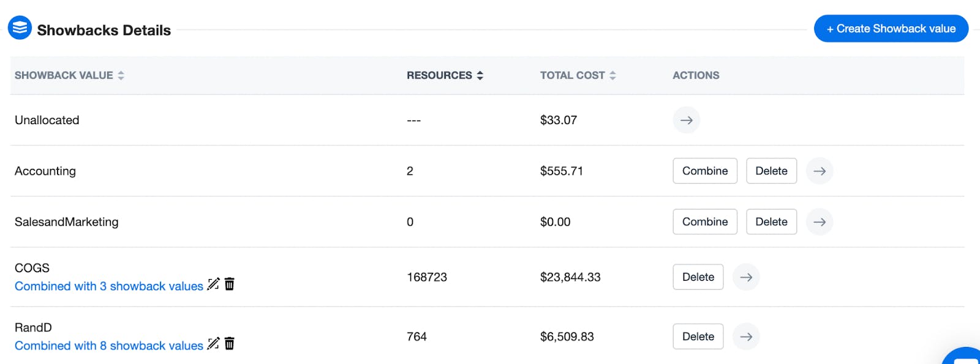Remove RandD combination with trash icon
Image resolution: width=980 pixels, height=364 pixels.
tap(230, 343)
